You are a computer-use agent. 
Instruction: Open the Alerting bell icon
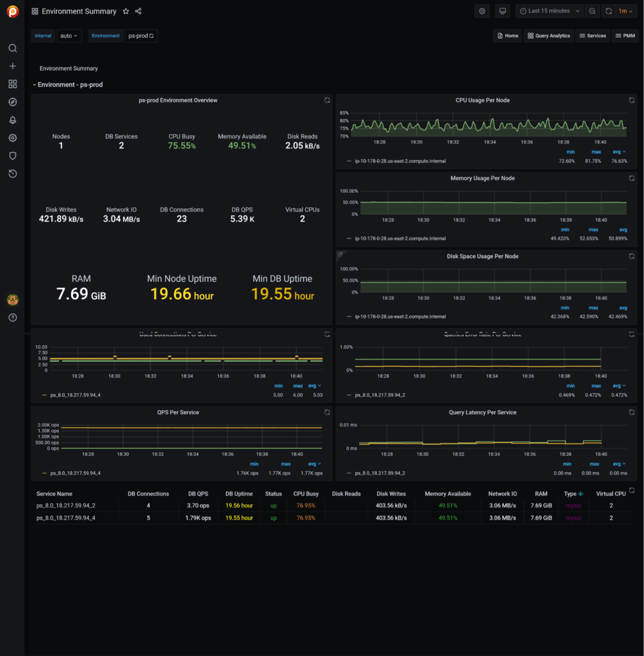point(12,120)
